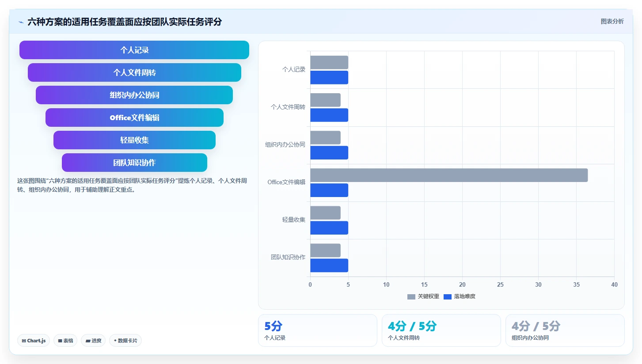
Task: Click the gray bar of 个人记录
Action: click(329, 62)
